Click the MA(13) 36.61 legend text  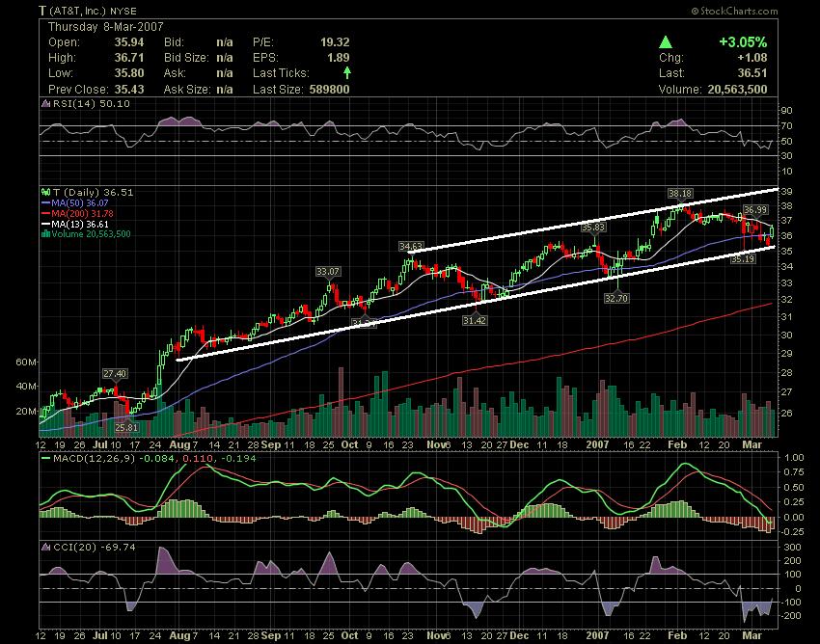click(79, 225)
